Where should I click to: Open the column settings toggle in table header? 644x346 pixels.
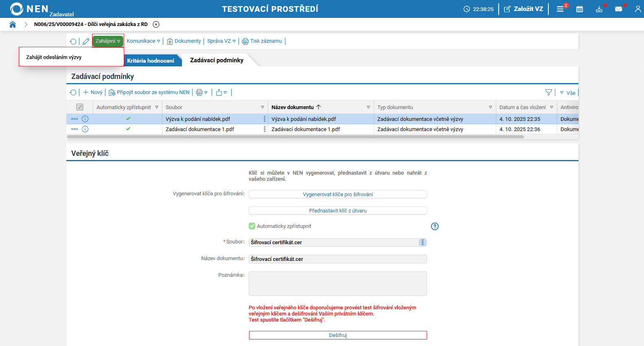tap(80, 107)
